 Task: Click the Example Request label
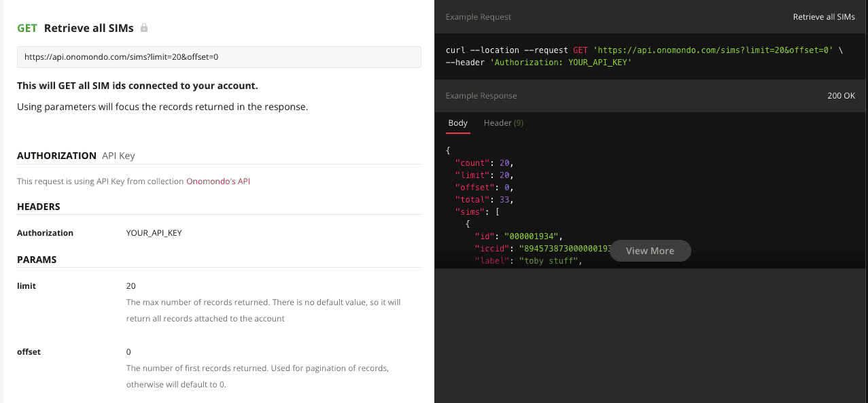coord(479,17)
